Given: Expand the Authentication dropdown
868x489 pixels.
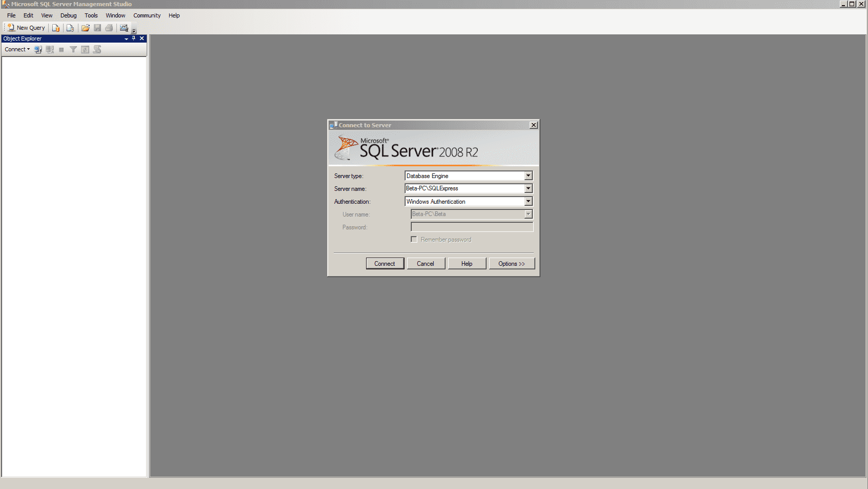Looking at the screenshot, I should (x=528, y=202).
